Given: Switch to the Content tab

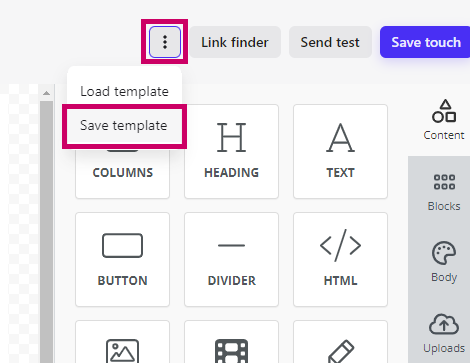Looking at the screenshot, I should pos(444,120).
